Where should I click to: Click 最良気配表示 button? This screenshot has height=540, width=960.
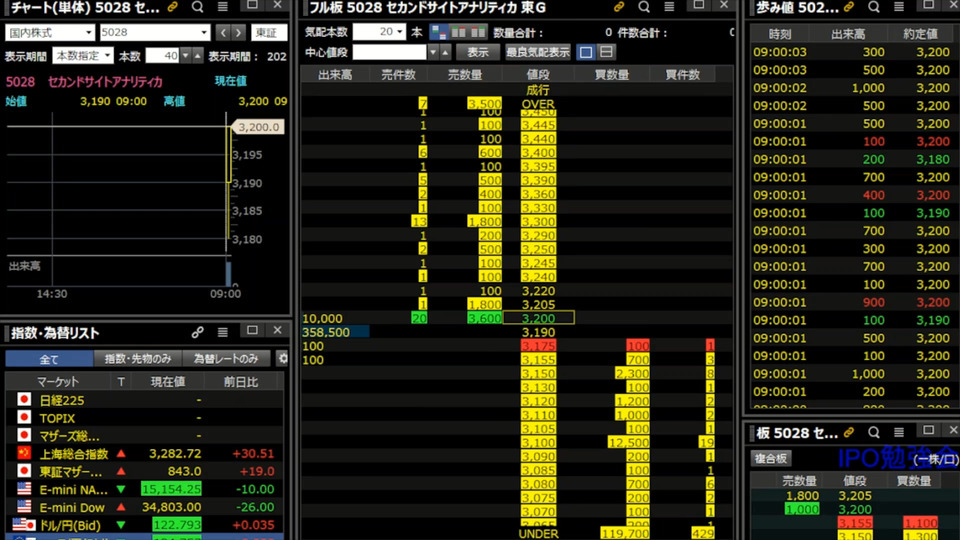[x=538, y=52]
